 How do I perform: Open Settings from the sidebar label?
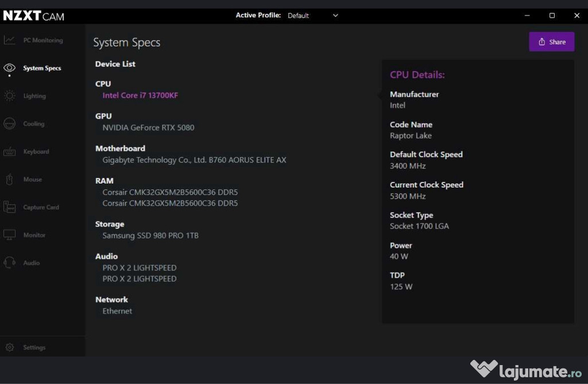[34, 348]
